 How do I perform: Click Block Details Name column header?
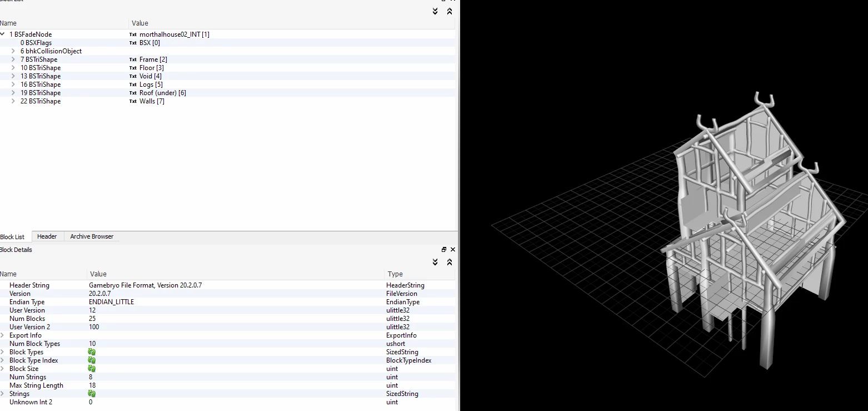tap(43, 274)
